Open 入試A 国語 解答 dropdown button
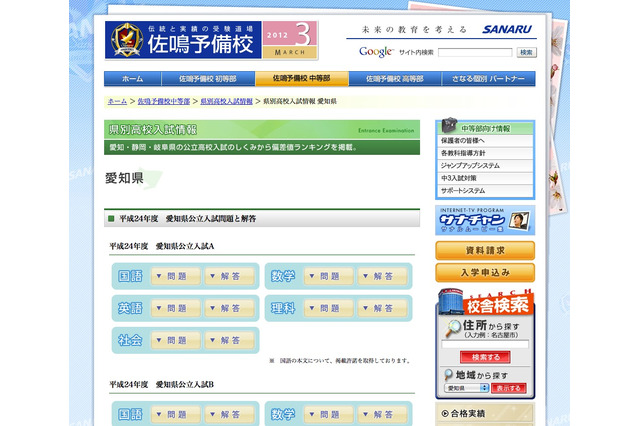The height and width of the screenshot is (426, 640). click(x=229, y=276)
